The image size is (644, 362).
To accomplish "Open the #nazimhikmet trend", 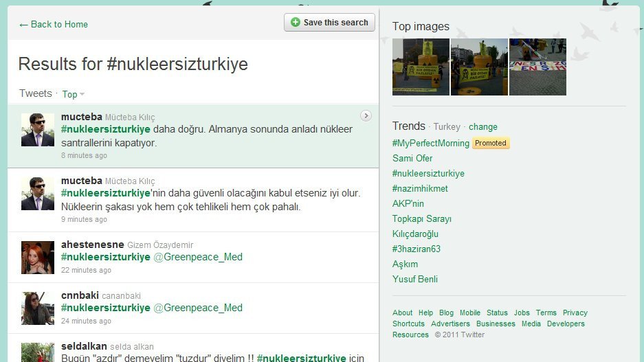I will (x=420, y=189).
